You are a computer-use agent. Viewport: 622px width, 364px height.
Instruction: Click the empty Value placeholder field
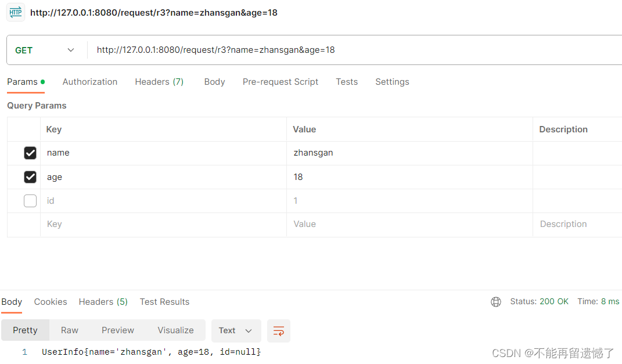tap(409, 225)
